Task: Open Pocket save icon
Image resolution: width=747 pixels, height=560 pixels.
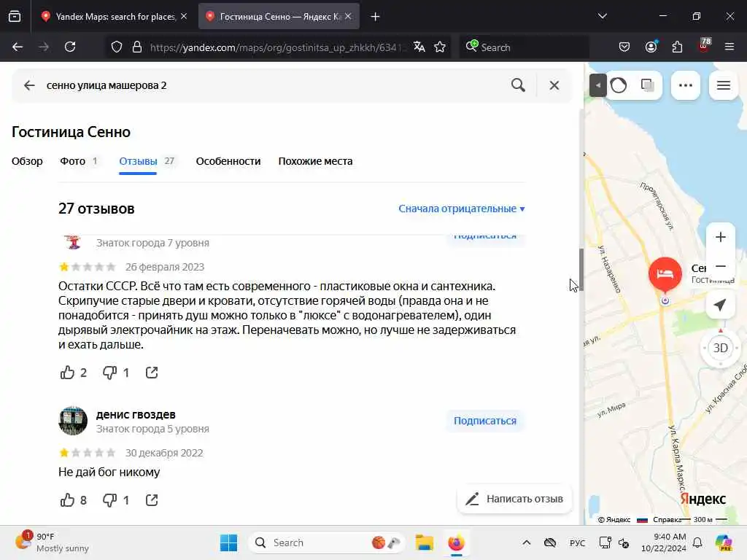Action: click(x=624, y=47)
